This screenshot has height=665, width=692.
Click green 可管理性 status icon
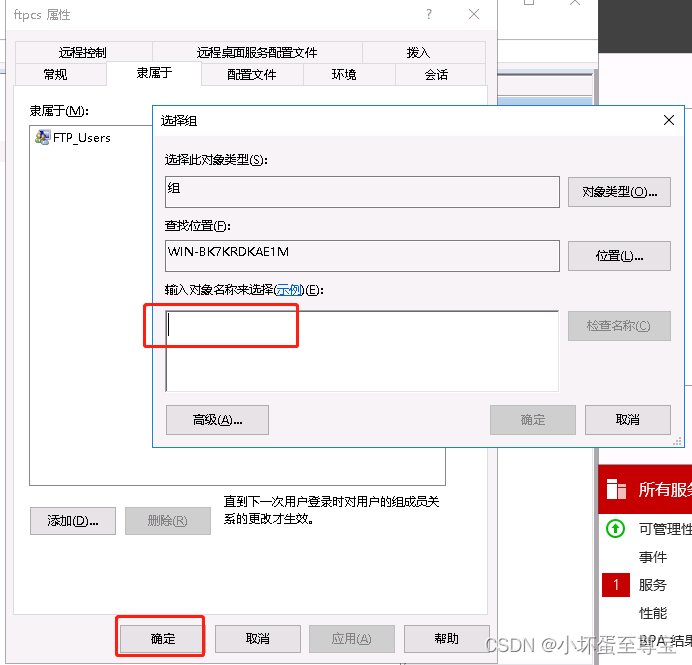pyautogui.click(x=615, y=528)
